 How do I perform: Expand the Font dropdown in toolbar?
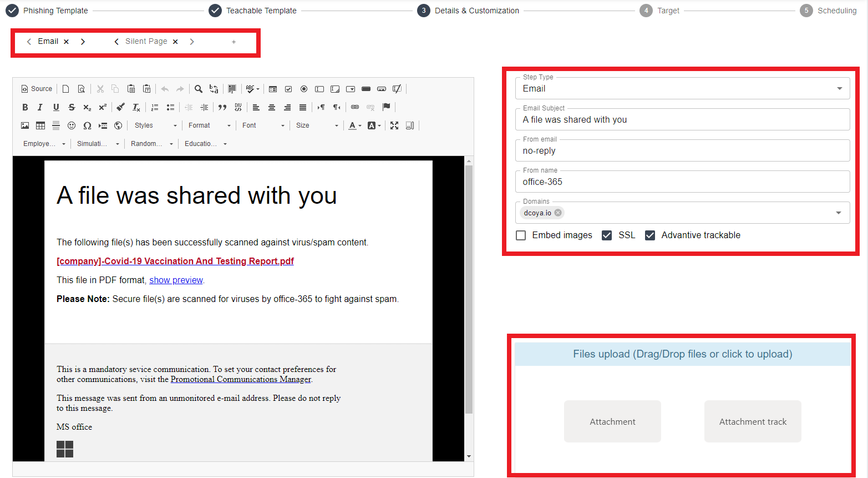point(263,125)
